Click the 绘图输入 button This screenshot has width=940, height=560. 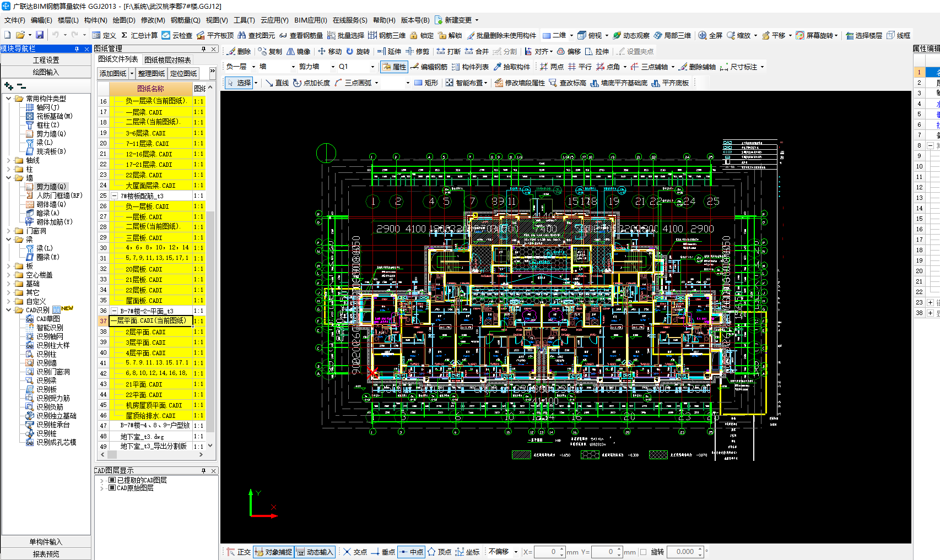[x=46, y=72]
